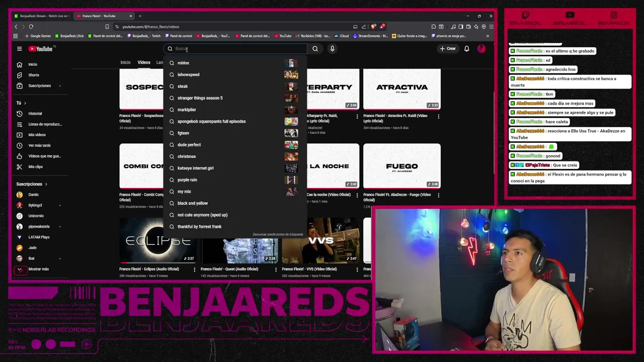Select 'black and yellow' suggestion
The image size is (644, 362).
[235, 203]
